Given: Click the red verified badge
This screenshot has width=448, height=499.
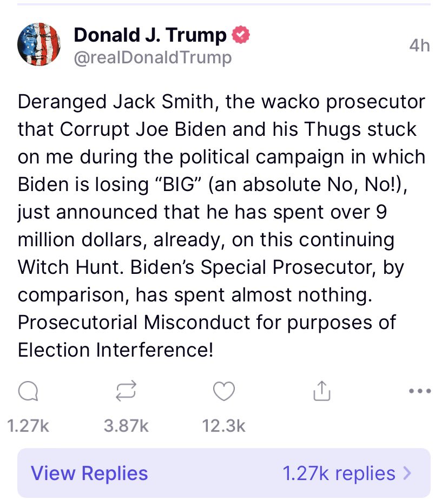Looking at the screenshot, I should 241,36.
